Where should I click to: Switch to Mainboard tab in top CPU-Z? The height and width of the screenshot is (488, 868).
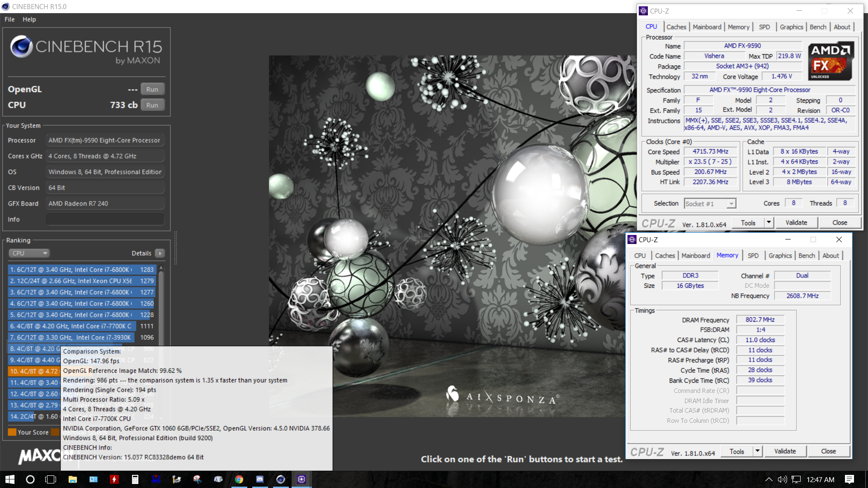(x=707, y=27)
